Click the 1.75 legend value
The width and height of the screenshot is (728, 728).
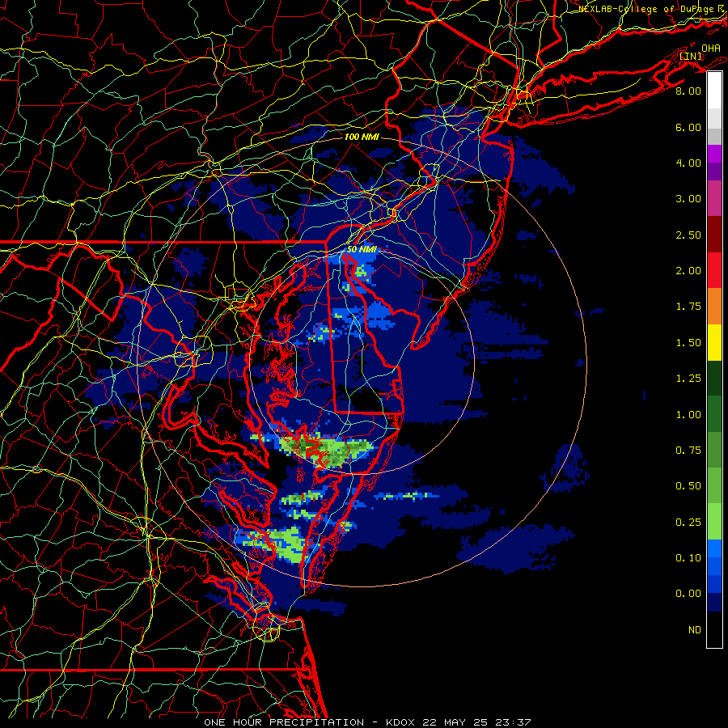(688, 307)
